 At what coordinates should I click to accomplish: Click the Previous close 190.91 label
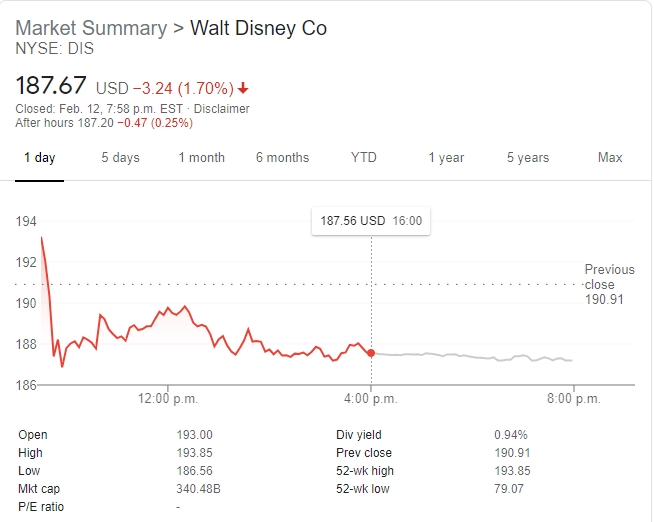(609, 284)
